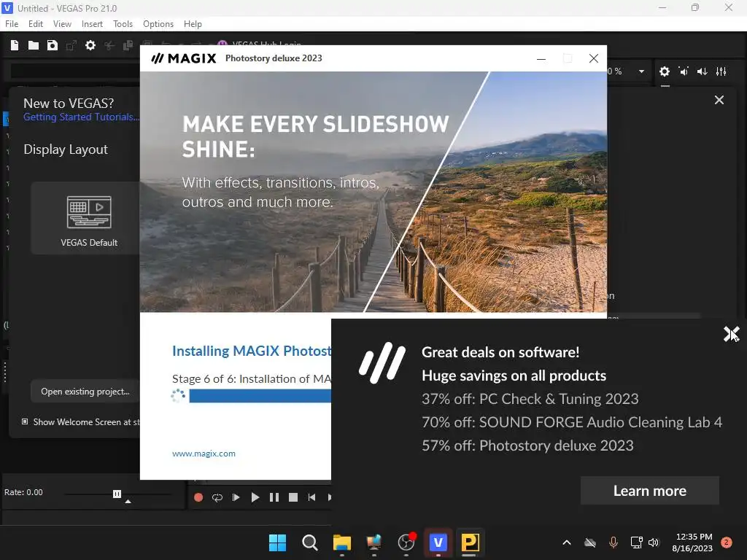This screenshot has width=747, height=560.
Task: Open the Edit menu
Action: (36, 24)
